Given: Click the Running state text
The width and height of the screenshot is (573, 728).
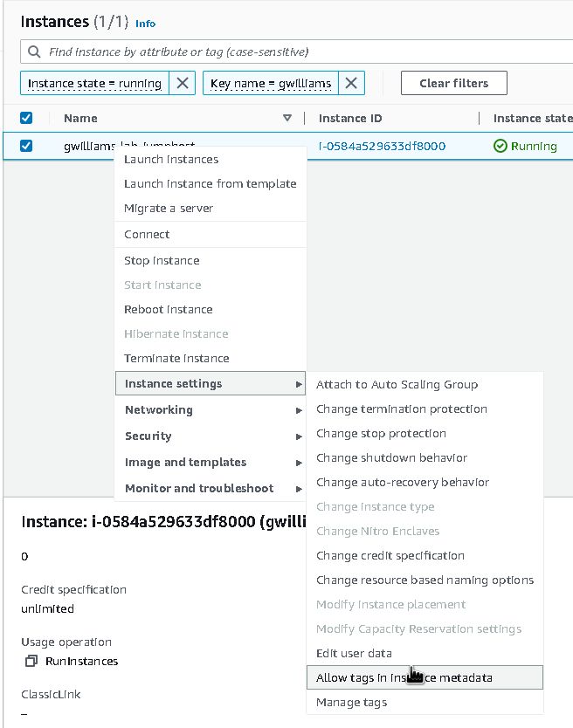Looking at the screenshot, I should 534,147.
